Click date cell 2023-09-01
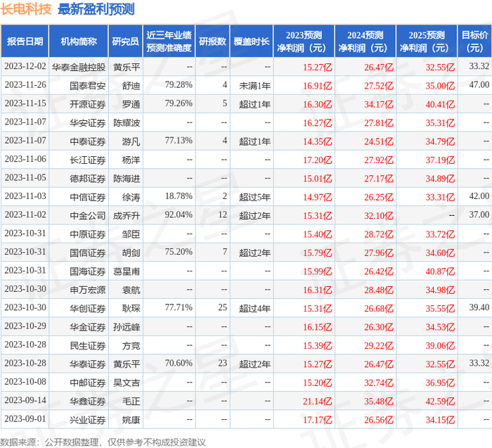Screen dimensions: 492x448 tap(25, 418)
